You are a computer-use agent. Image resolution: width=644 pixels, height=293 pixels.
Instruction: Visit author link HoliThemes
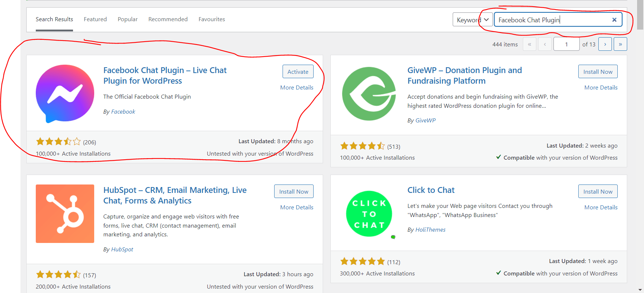pyautogui.click(x=430, y=230)
